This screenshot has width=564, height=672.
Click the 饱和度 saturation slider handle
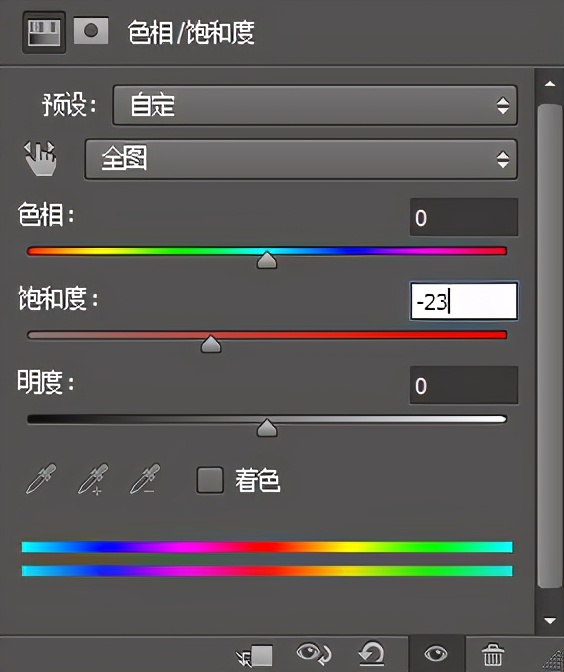[x=211, y=344]
